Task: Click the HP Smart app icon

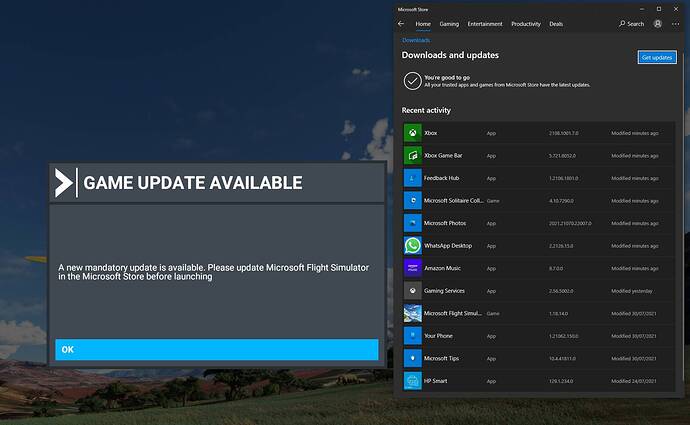Action: (x=412, y=381)
